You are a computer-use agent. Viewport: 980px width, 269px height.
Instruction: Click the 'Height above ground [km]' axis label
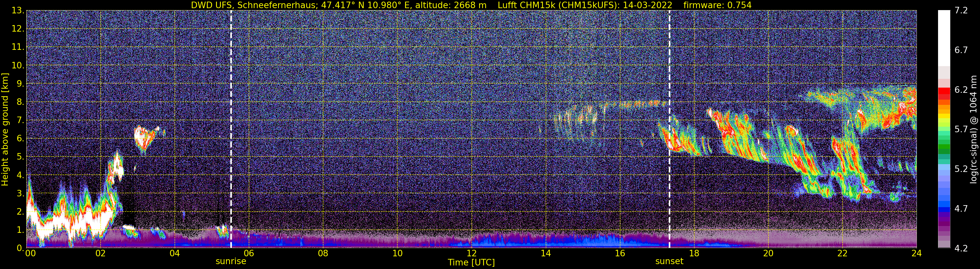click(5, 129)
